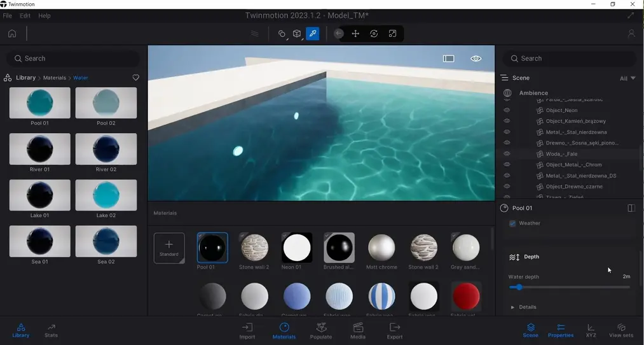This screenshot has height=345, width=644.
Task: Add a new Standard material
Action: tap(169, 248)
